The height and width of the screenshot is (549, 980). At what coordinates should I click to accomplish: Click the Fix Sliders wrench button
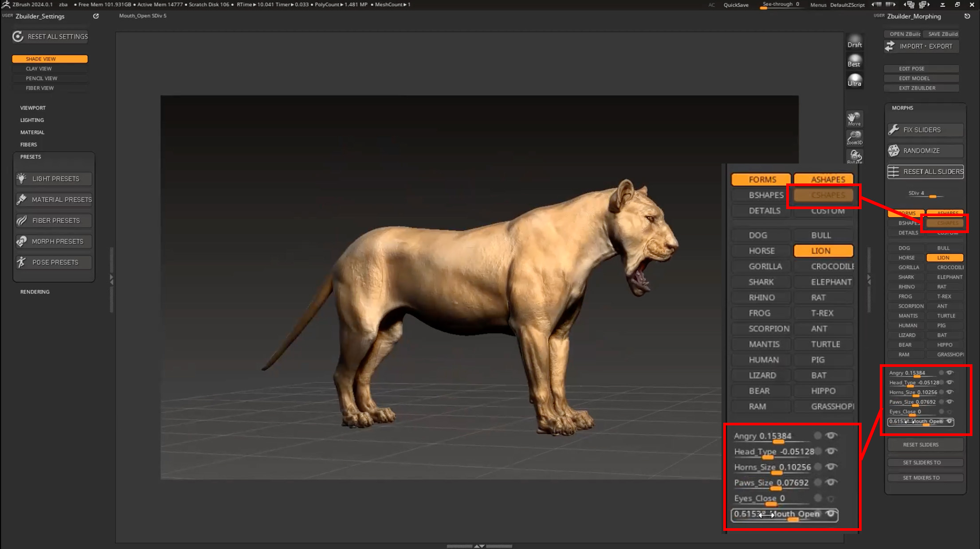coord(925,130)
